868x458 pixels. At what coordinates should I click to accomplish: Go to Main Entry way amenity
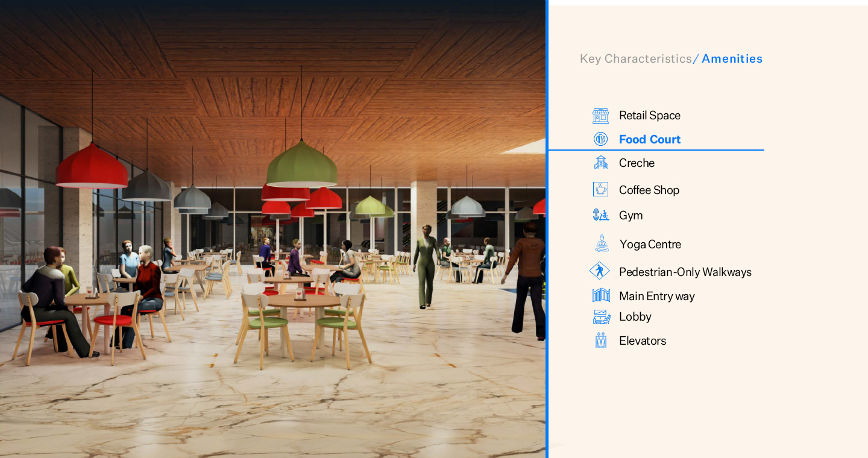(x=657, y=296)
